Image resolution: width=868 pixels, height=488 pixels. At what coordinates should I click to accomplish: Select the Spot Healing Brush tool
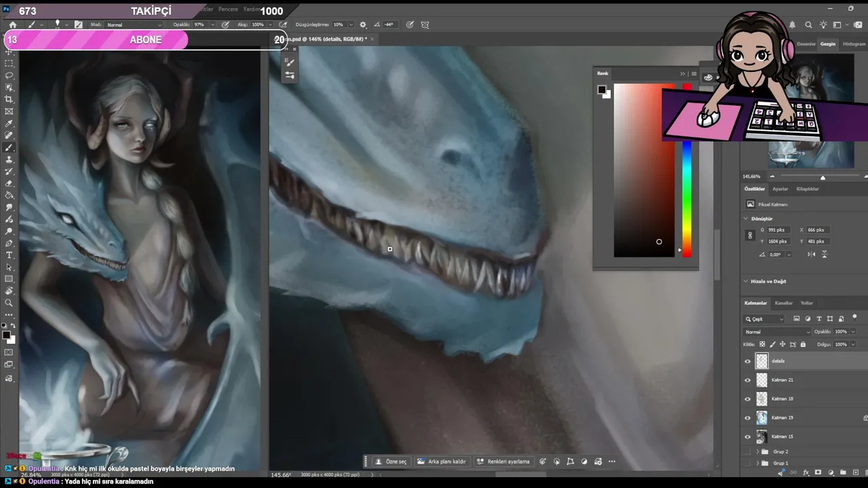[x=9, y=136]
